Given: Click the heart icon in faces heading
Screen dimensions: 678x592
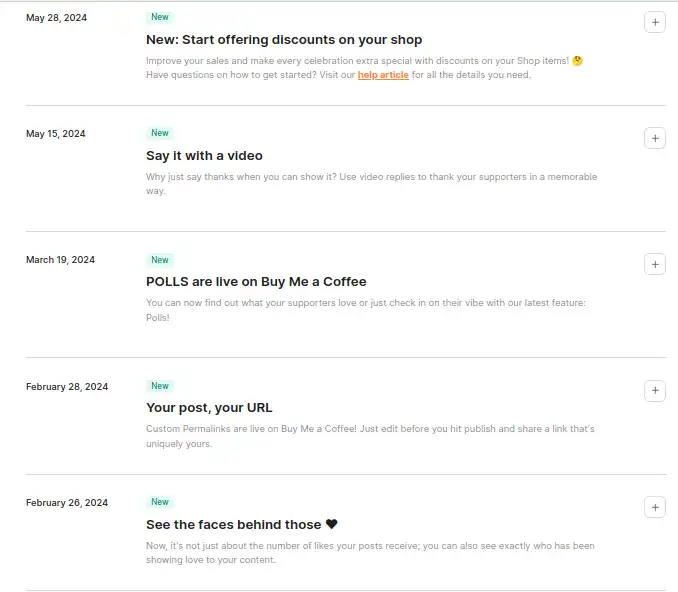Looking at the screenshot, I should pyautogui.click(x=332, y=524).
